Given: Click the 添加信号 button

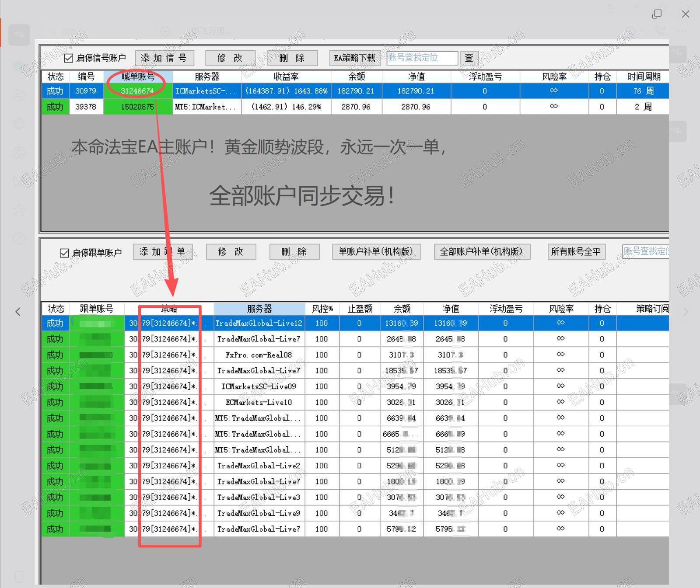Looking at the screenshot, I should [164, 58].
